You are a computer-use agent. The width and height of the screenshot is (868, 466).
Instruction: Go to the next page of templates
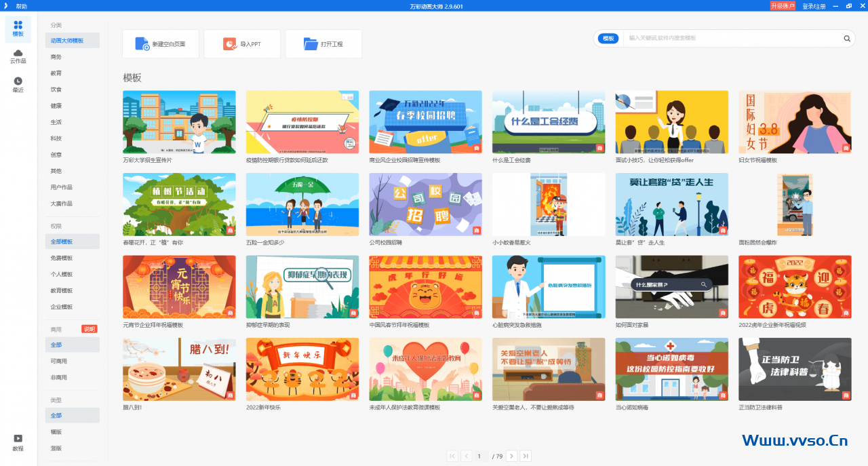coord(511,456)
